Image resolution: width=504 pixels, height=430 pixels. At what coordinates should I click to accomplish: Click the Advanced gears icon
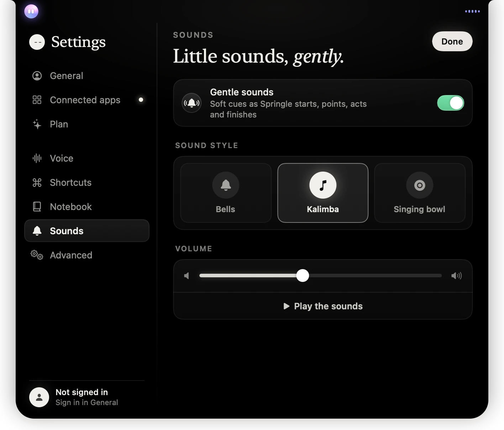(x=37, y=255)
